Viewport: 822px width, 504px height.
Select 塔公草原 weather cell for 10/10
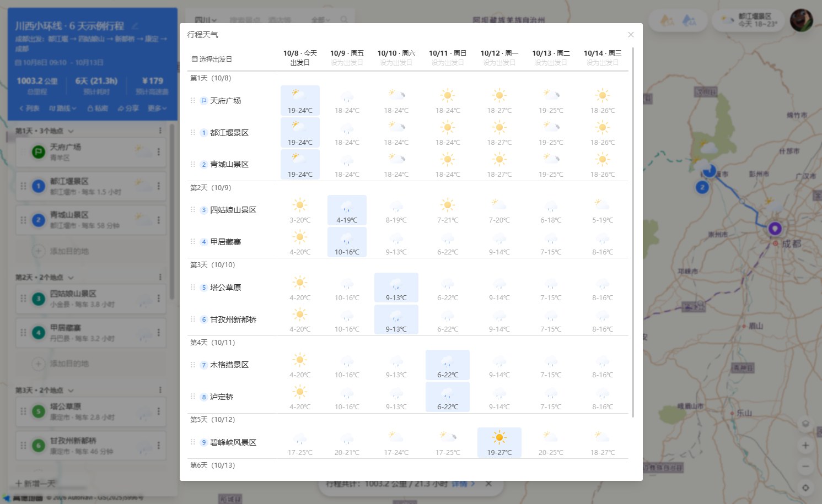tap(396, 288)
